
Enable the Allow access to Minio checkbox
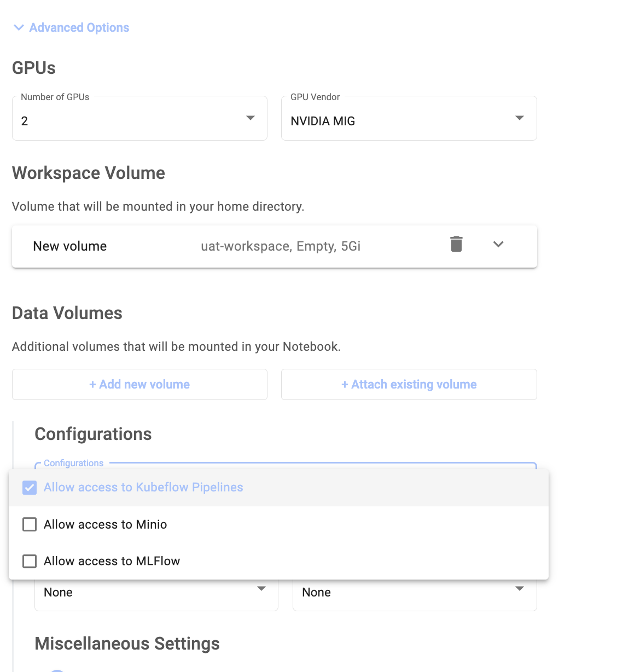point(30,525)
